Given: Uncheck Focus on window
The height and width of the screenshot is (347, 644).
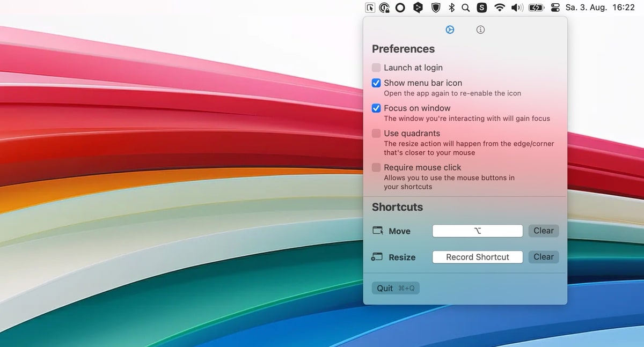Looking at the screenshot, I should (376, 108).
